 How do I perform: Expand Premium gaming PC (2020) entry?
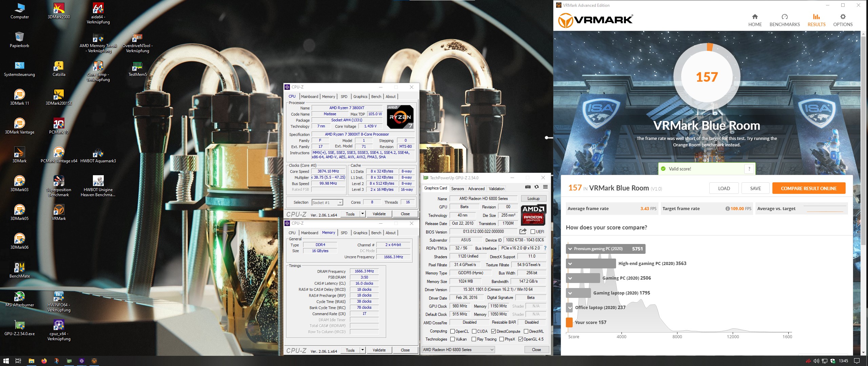570,249
